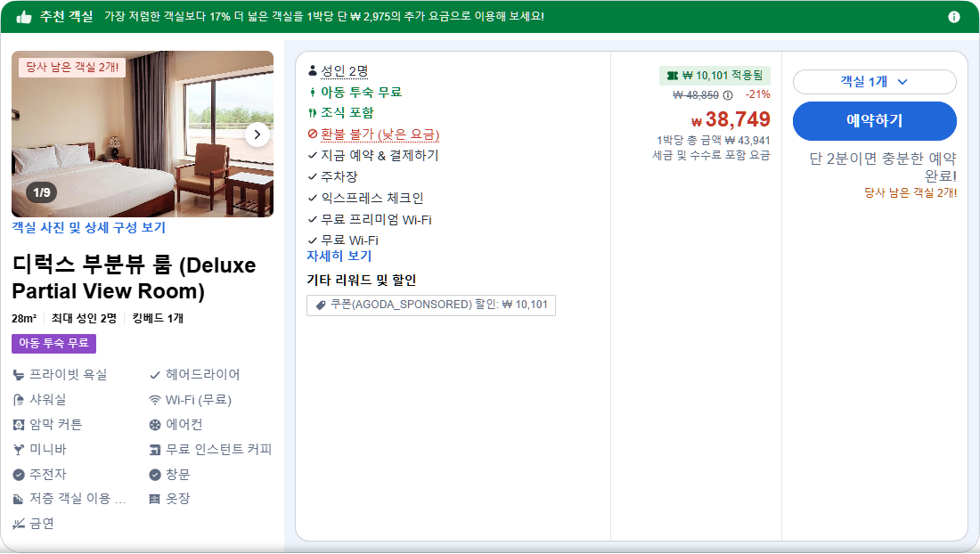Click the checkmark icon next to 헤어드라이어
Screen dimensions: 980x554
coord(155,375)
